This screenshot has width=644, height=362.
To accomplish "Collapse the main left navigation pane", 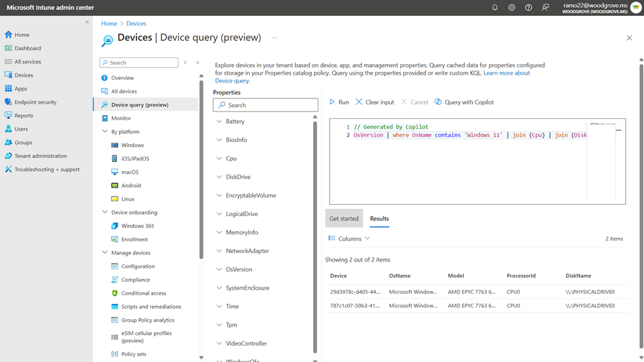I will coord(87,22).
